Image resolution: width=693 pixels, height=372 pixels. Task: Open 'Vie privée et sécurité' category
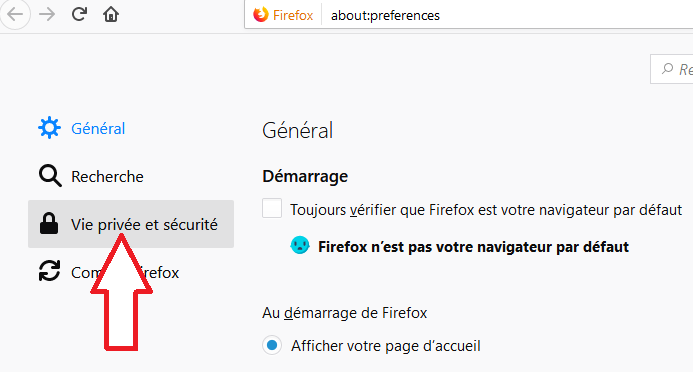pos(131,224)
